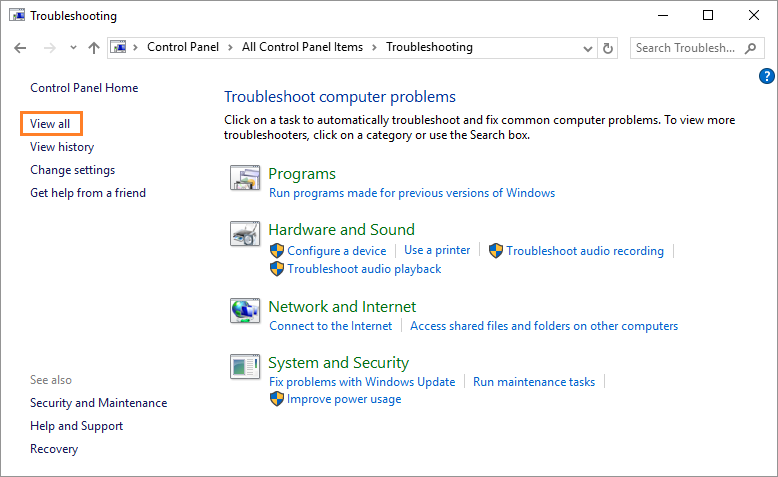Click the Troubleshooting title bar icon
The width and height of the screenshot is (778, 477).
tap(17, 15)
